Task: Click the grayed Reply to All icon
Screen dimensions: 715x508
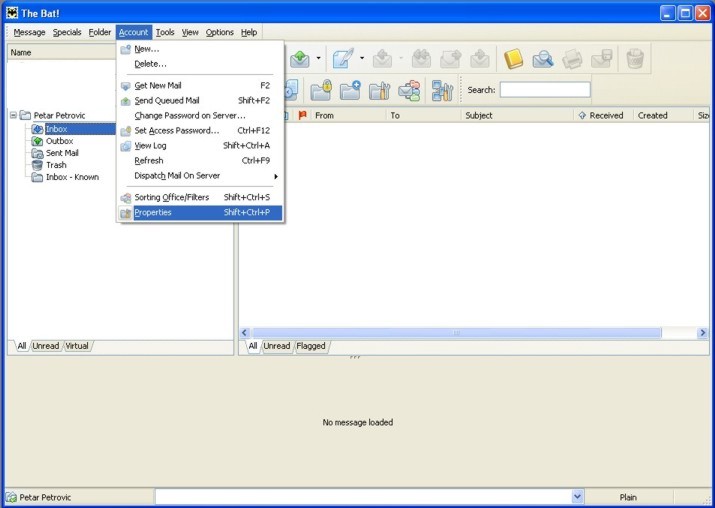Action: click(x=421, y=59)
